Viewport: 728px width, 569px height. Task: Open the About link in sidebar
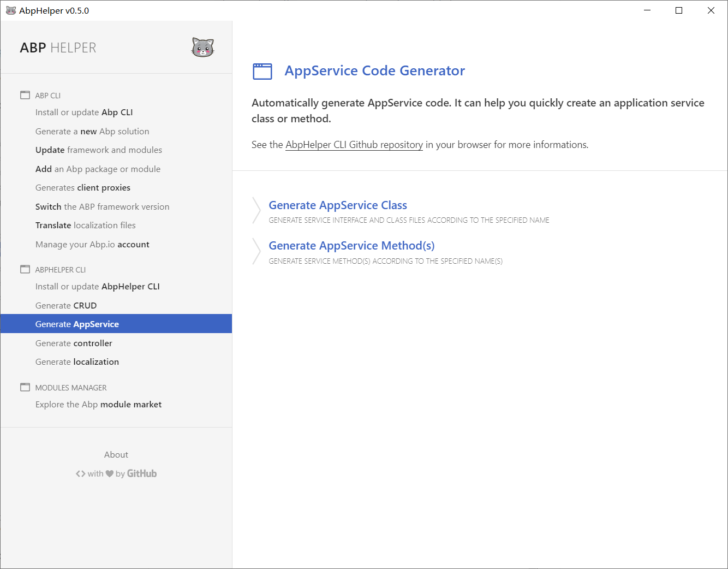[x=116, y=455]
